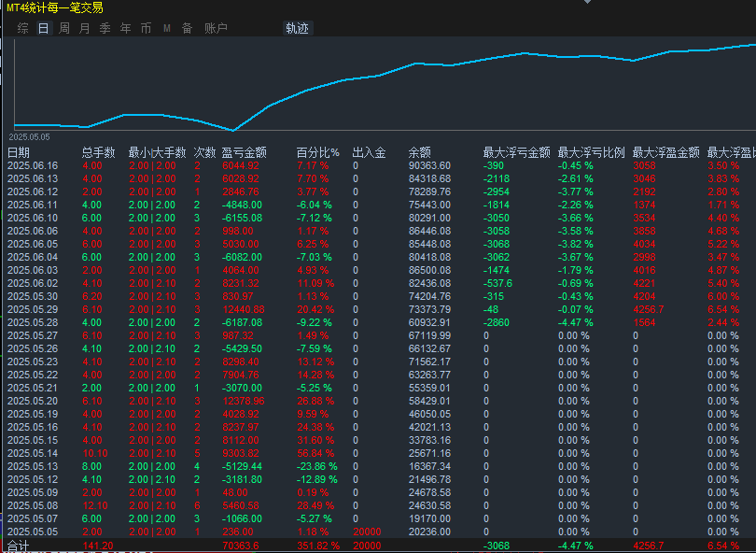Screen dimensions: 756x553
Task: Click the 盈亏金额 column header
Action: click(x=244, y=153)
